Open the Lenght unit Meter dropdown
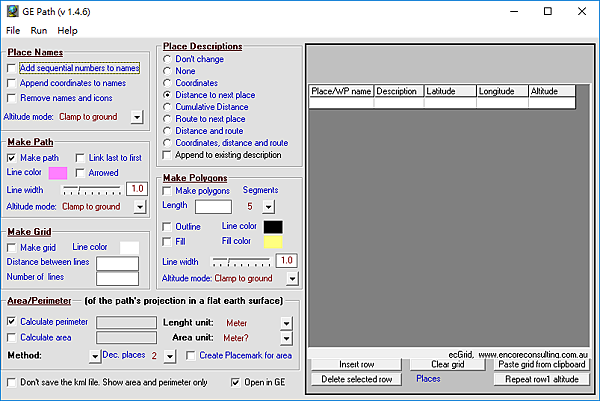The height and width of the screenshot is (401, 600). (286, 323)
